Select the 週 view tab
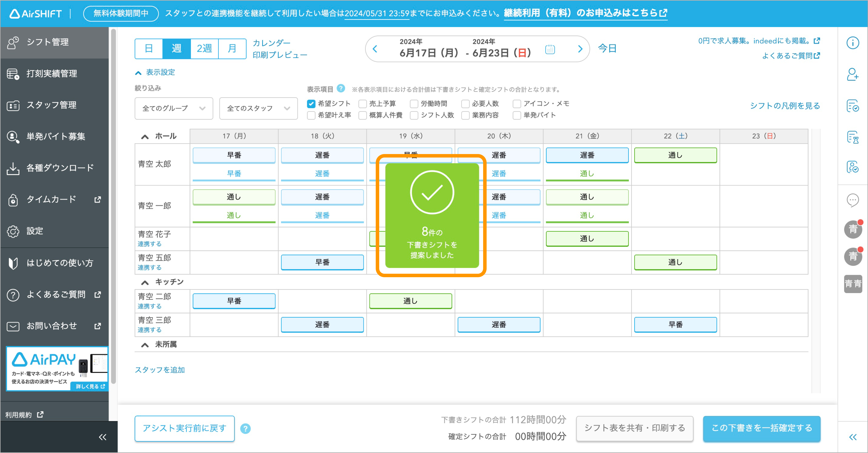Image resolution: width=868 pixels, height=453 pixels. (177, 49)
